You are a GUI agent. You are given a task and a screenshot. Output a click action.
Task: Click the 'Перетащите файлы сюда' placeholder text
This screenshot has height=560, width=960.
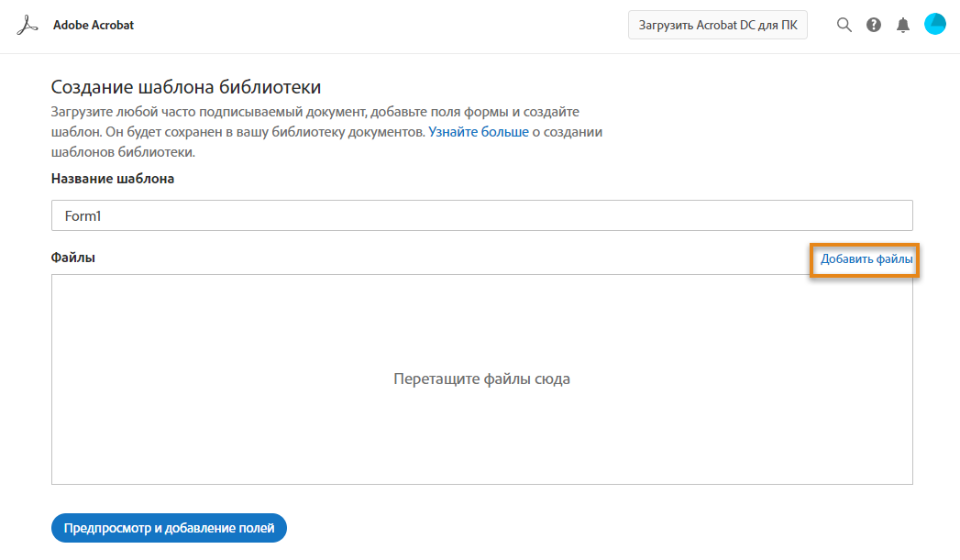point(481,379)
